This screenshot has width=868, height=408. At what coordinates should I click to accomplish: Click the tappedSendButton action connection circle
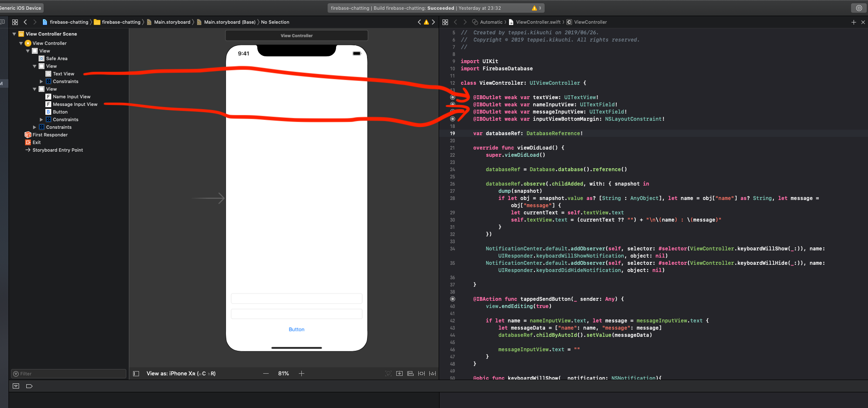(453, 299)
